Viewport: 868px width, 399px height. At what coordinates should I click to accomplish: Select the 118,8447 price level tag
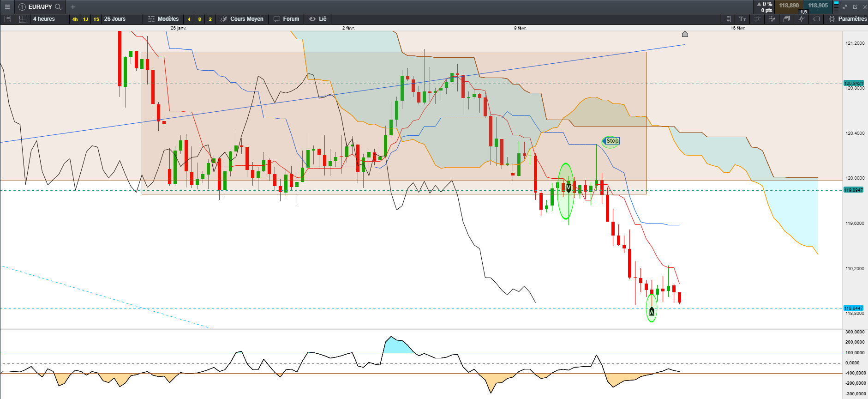tap(853, 308)
